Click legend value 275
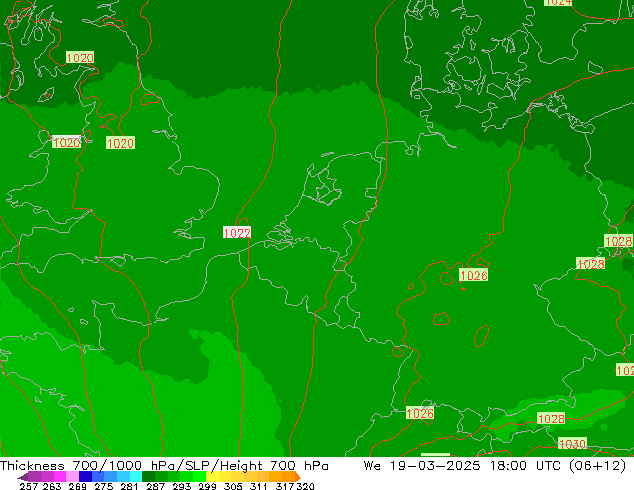The image size is (634, 490). [x=104, y=486]
